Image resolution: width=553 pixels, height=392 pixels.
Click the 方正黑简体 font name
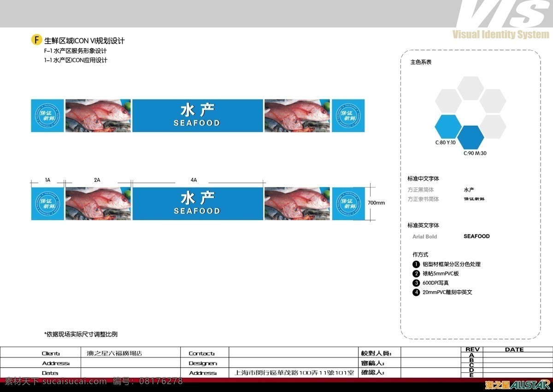(x=421, y=190)
